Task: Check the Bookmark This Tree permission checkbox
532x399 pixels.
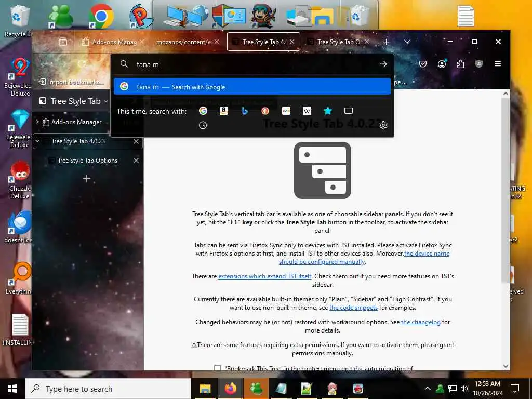Action: coord(218,368)
